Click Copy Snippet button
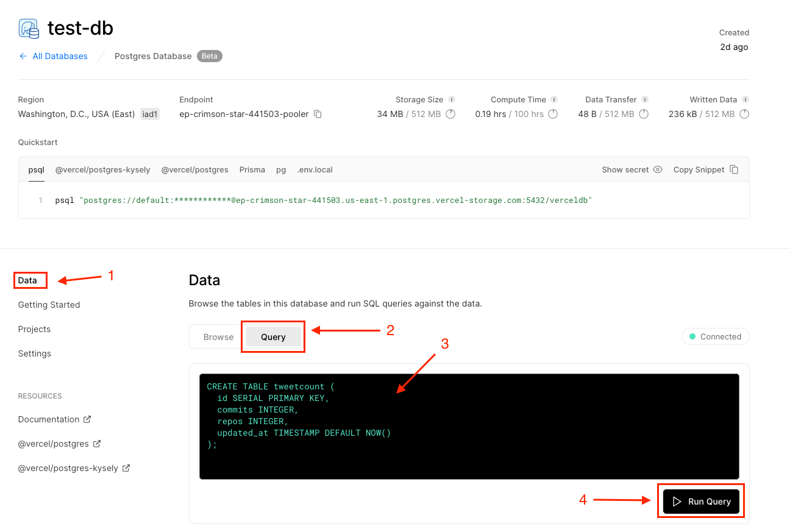This screenshot has height=532, width=790. coord(706,169)
